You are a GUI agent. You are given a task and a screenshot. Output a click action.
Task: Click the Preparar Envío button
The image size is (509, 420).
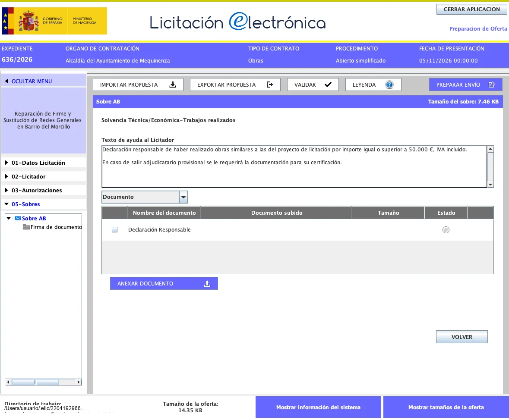click(465, 85)
